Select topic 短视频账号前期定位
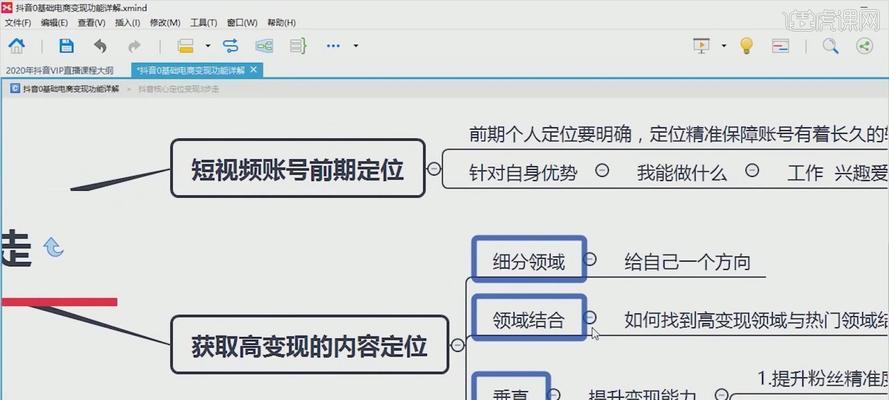889x400 pixels. pos(298,168)
